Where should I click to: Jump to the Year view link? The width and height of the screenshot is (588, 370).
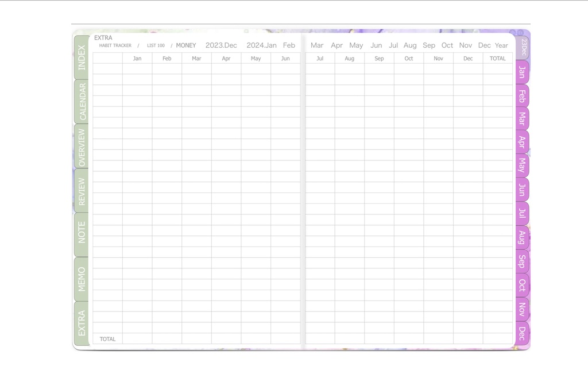coord(501,45)
